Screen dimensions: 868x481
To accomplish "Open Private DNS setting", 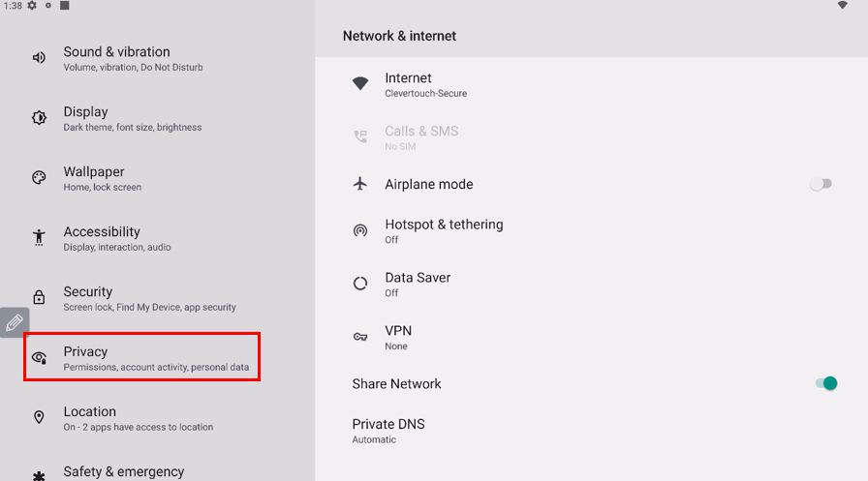I will 388,431.
